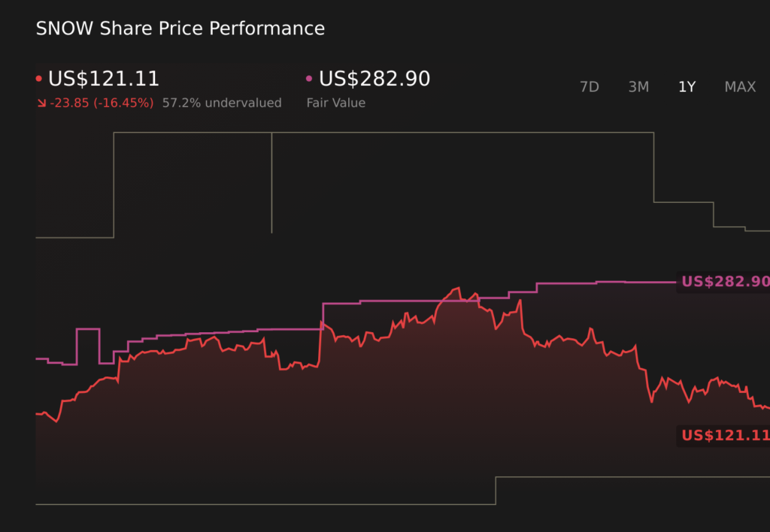Click the "57.2% undervalued" text
Viewport: 770px width, 532px height.
pyautogui.click(x=222, y=103)
